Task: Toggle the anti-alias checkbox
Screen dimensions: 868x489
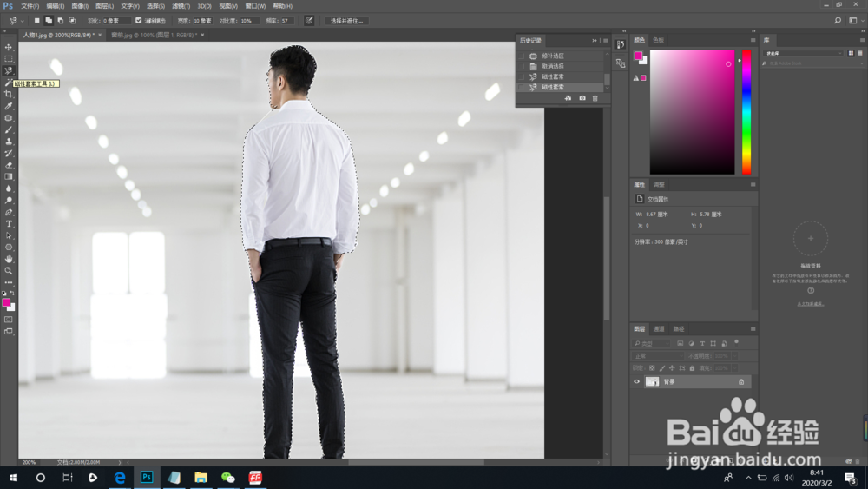Action: coord(138,21)
